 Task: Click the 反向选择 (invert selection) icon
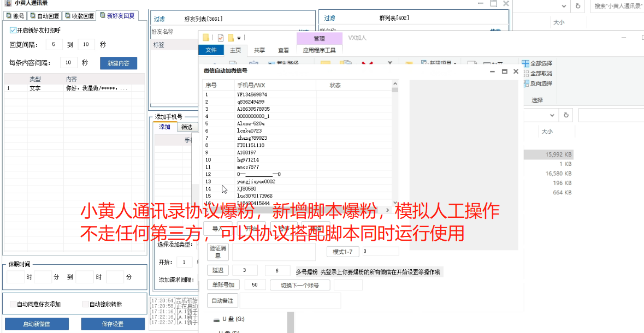525,84
